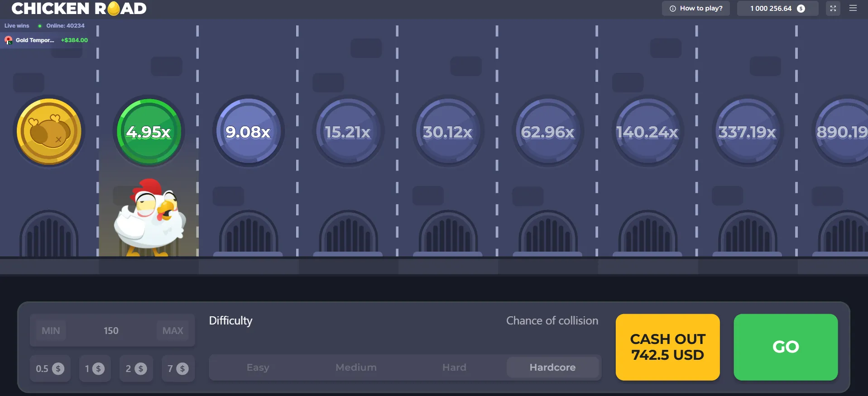The image size is (868, 396).
Task: Click the green 4.95x multiplier coin
Action: tap(149, 131)
